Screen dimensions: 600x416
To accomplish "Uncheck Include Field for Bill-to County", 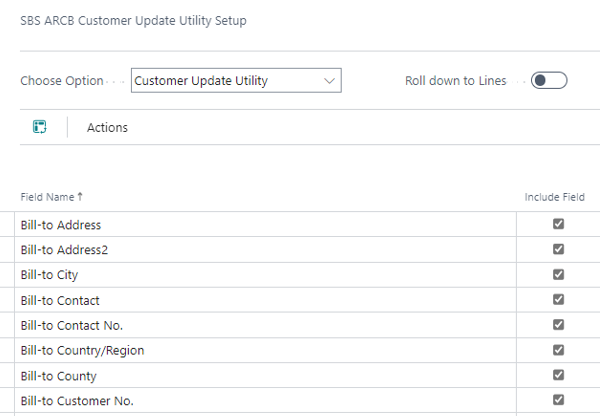I will pos(558,375).
